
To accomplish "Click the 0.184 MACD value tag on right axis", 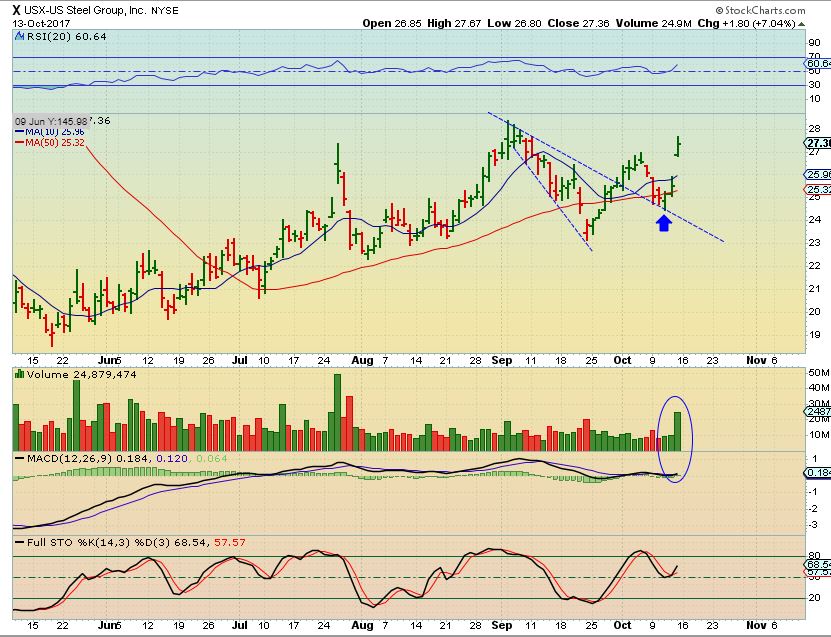I will [818, 472].
